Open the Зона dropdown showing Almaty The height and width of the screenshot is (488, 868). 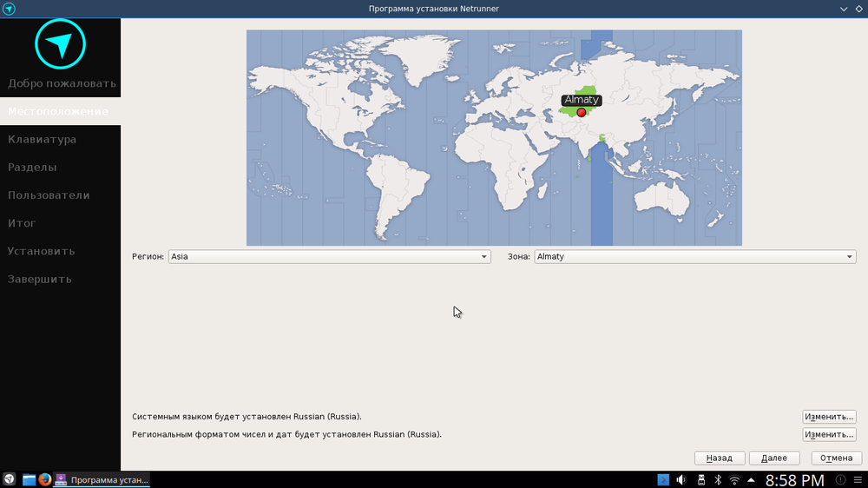click(x=694, y=256)
